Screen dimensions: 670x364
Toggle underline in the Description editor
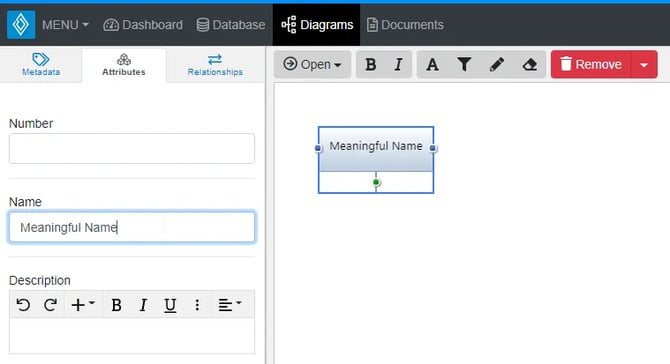[x=170, y=305]
